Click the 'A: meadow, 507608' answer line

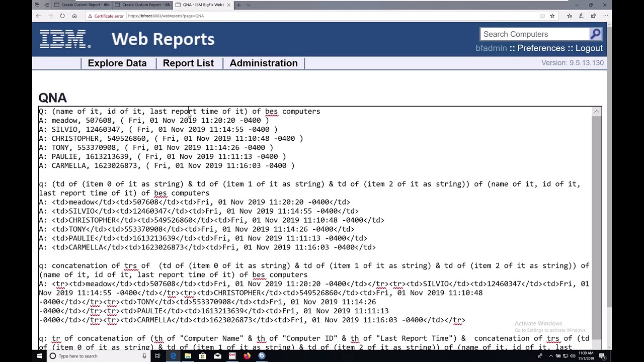[x=154, y=120]
